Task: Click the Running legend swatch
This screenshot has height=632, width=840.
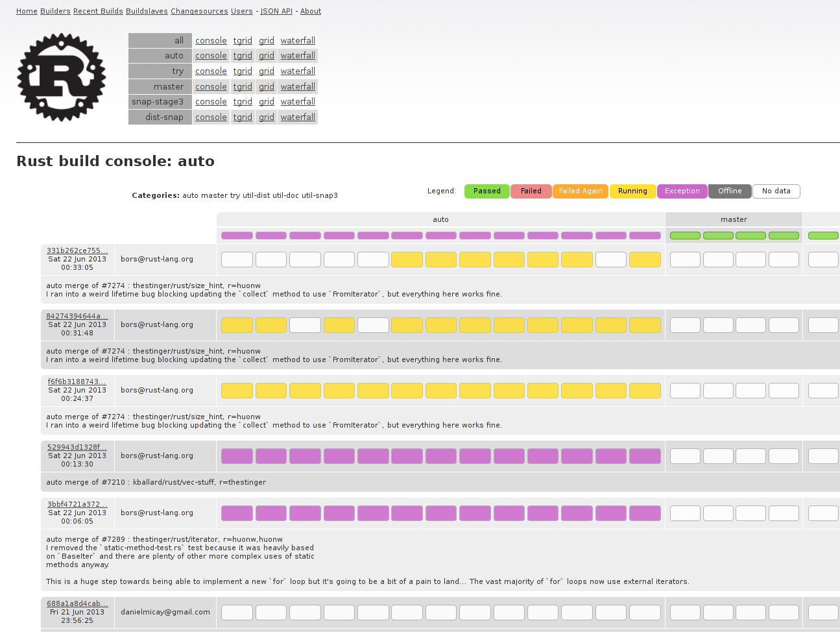Action: (x=632, y=191)
